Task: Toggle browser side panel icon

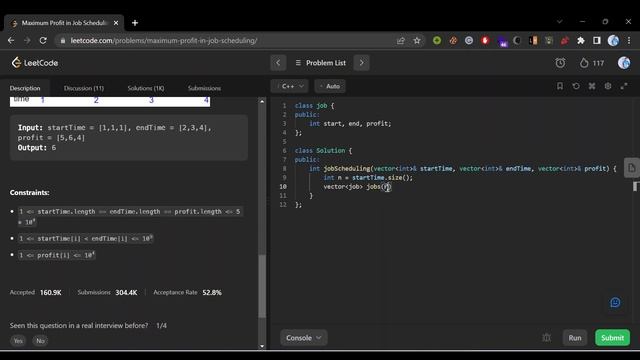Action: [597, 40]
